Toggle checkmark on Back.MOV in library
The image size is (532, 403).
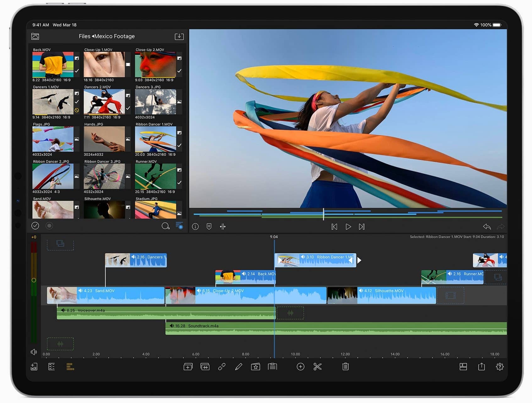tap(77, 71)
